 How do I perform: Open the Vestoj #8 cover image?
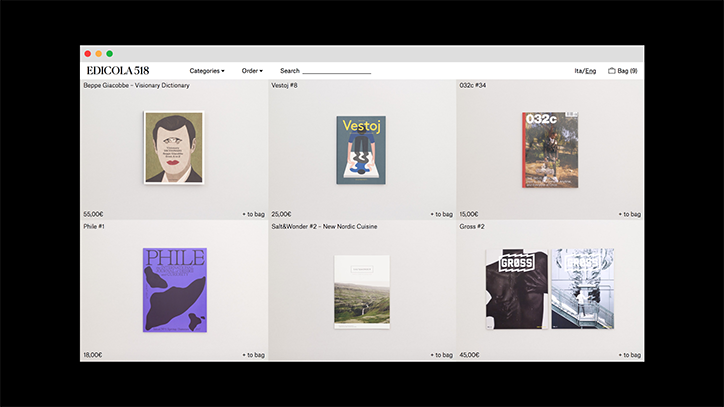[361, 150]
